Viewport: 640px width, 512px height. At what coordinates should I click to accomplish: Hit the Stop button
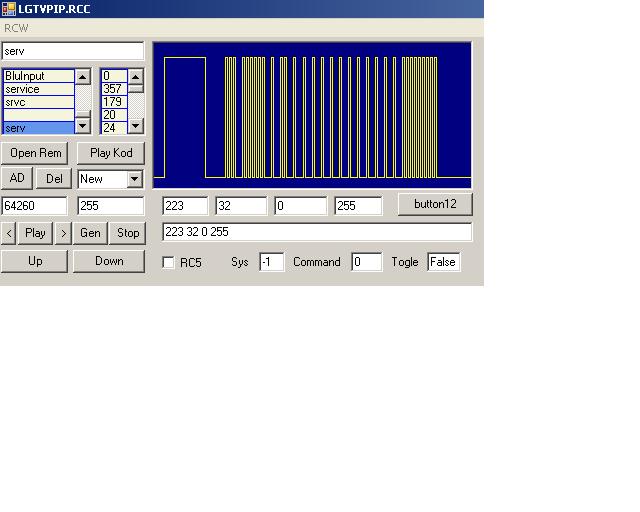tap(128, 233)
